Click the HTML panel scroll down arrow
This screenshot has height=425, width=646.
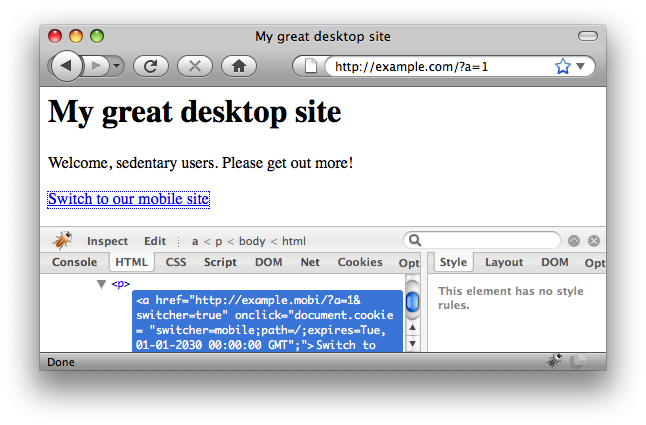pos(412,343)
